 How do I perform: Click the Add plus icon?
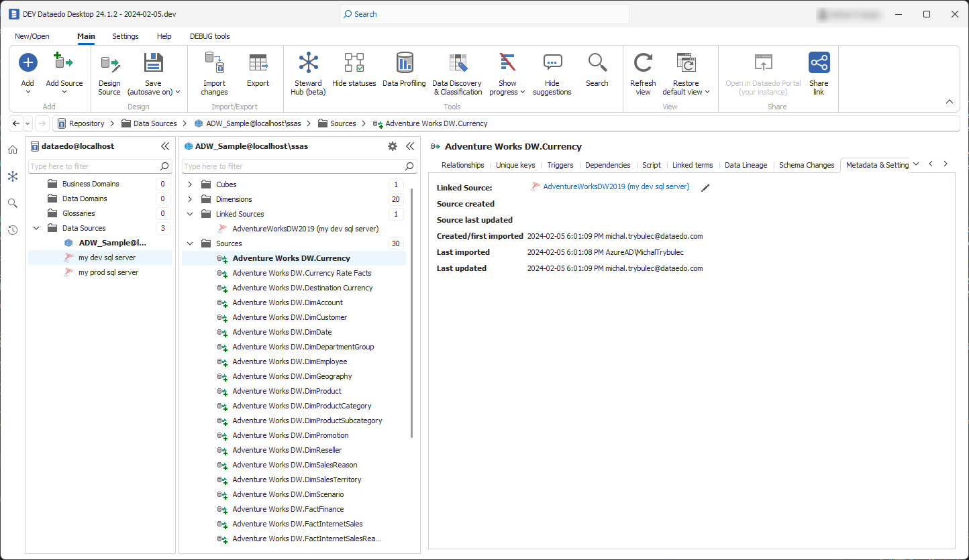tap(28, 63)
